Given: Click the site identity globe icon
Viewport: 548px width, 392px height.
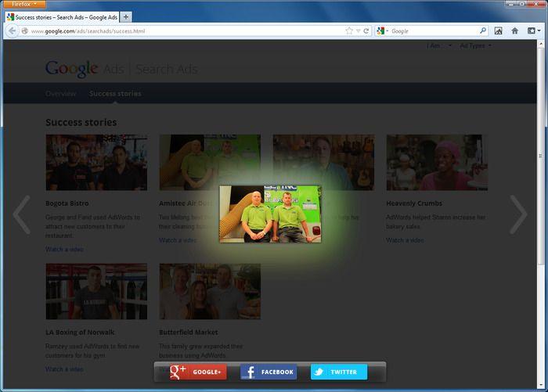Looking at the screenshot, I should pyautogui.click(x=24, y=31).
